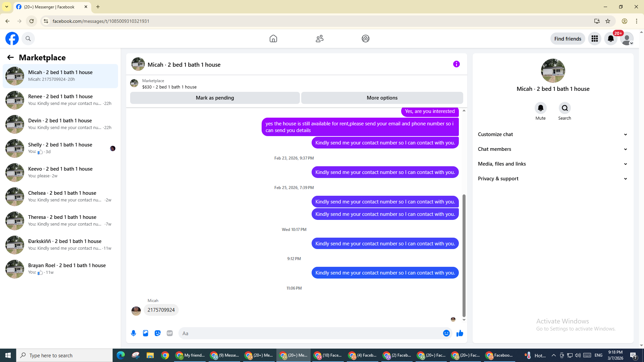Image resolution: width=644 pixels, height=362 pixels.
Task: Click the voice clip microphone icon
Action: coord(133,333)
